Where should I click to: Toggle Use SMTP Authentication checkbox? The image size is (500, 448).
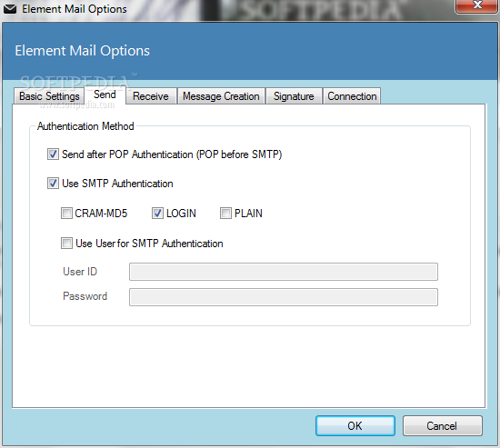53,184
